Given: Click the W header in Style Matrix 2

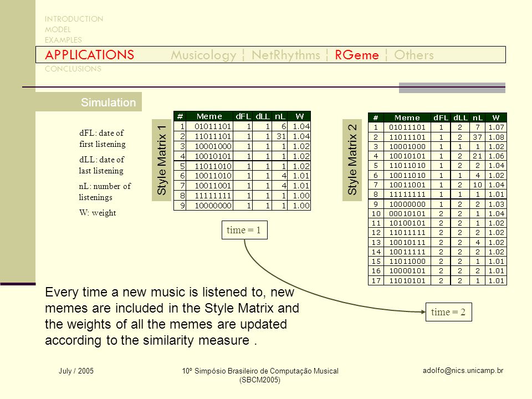Looking at the screenshot, I should click(x=495, y=117).
